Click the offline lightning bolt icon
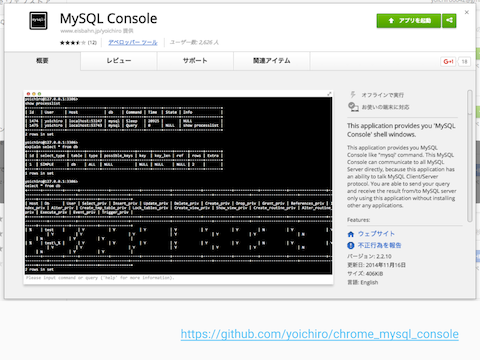This screenshot has height=360, width=480. point(353,95)
